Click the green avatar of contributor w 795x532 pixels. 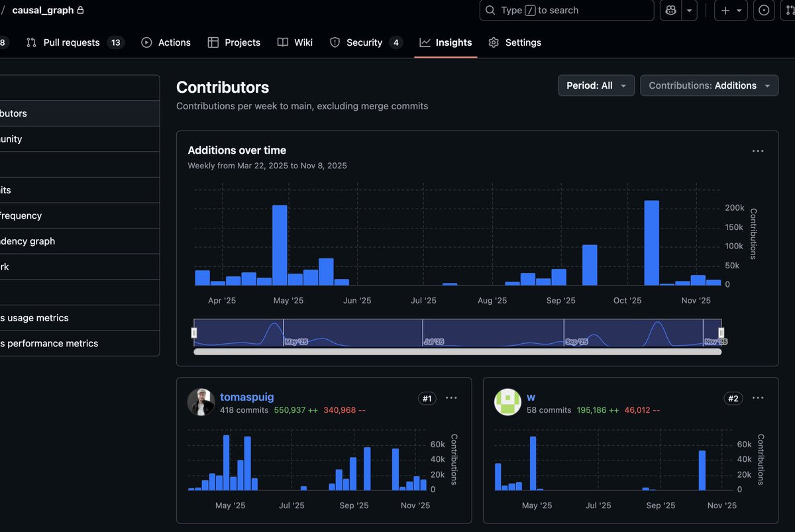[x=507, y=402]
